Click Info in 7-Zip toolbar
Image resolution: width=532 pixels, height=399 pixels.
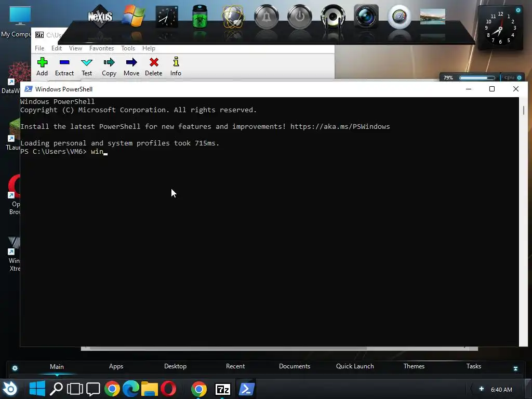176,67
